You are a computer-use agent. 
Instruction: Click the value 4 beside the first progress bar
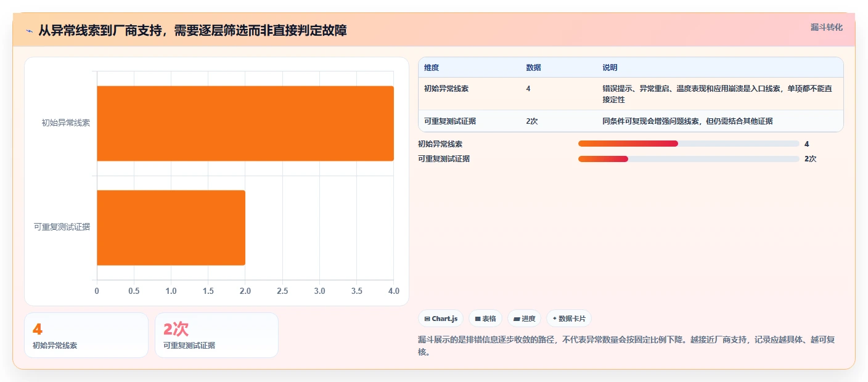[x=807, y=144]
